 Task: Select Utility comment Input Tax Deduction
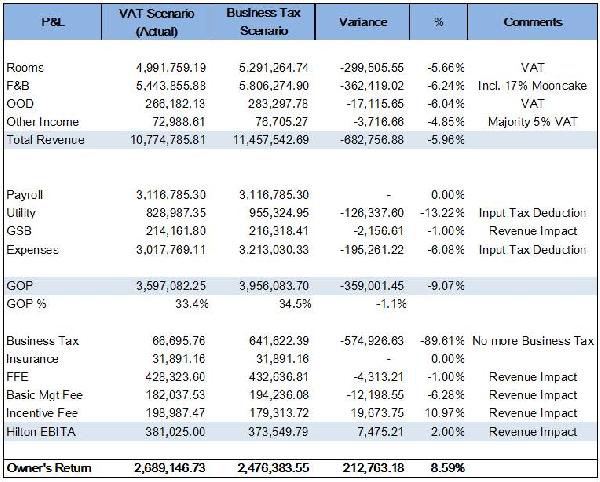(x=533, y=213)
